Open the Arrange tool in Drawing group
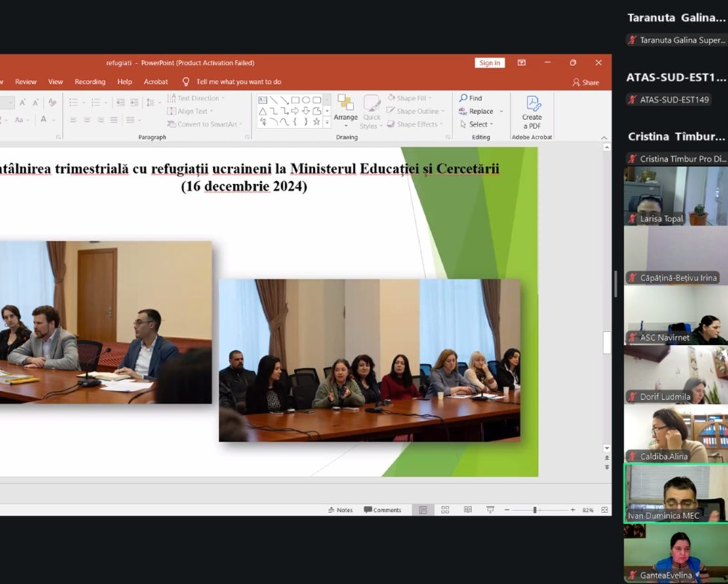 [x=345, y=109]
